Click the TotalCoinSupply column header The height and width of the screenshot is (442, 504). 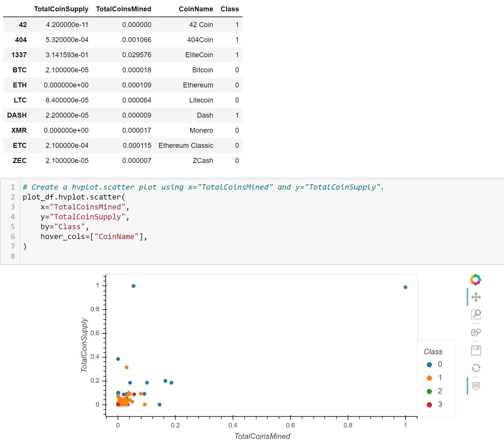click(x=61, y=9)
